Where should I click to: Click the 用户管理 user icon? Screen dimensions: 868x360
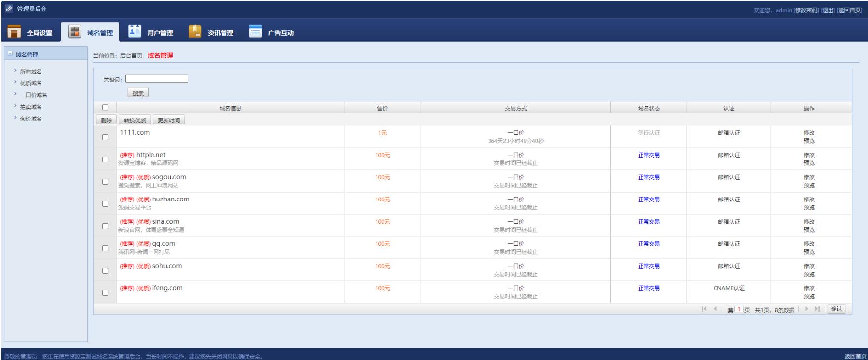135,32
